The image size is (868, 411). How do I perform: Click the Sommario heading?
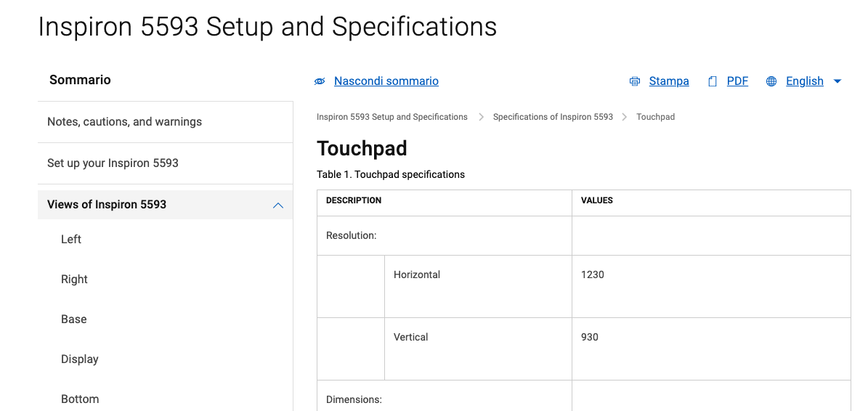point(80,80)
